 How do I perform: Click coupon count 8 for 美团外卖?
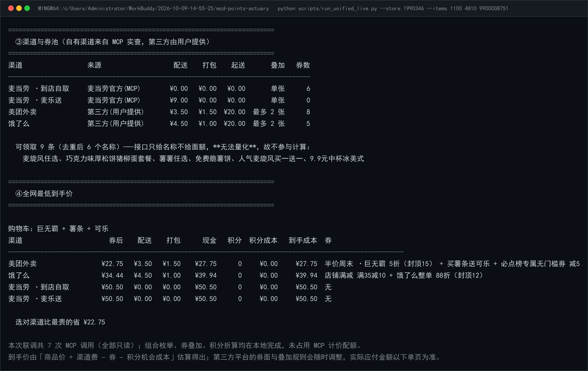click(x=308, y=112)
